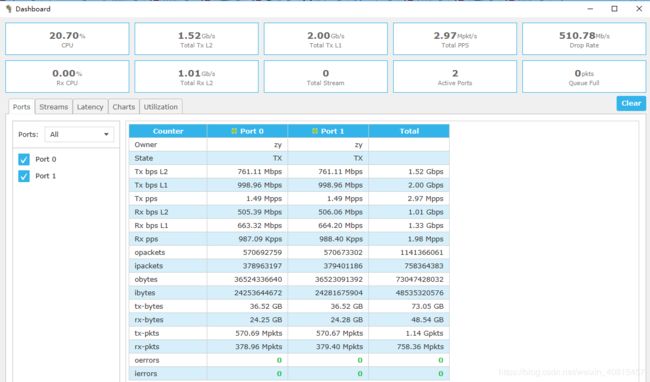Click the Owner row label
This screenshot has width=650, height=382.
click(146, 145)
